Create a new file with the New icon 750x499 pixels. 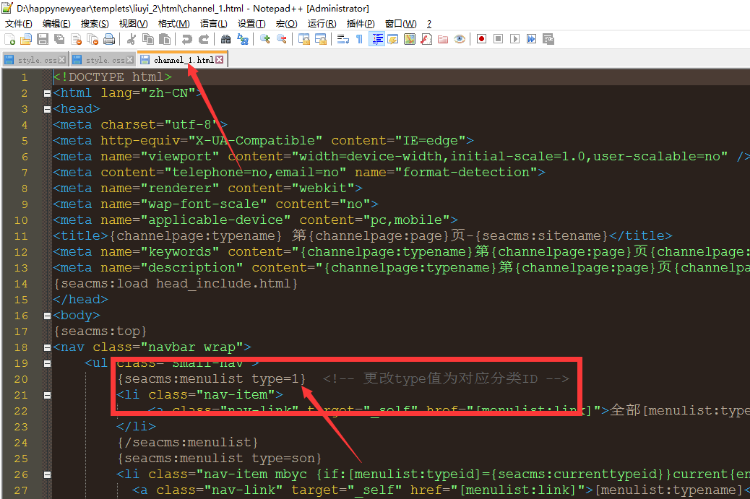(x=10, y=39)
